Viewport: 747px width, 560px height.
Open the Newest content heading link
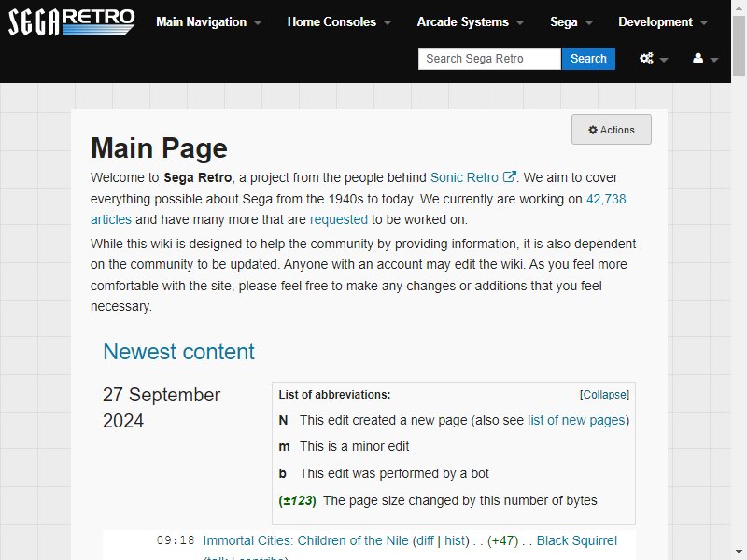pyautogui.click(x=178, y=352)
